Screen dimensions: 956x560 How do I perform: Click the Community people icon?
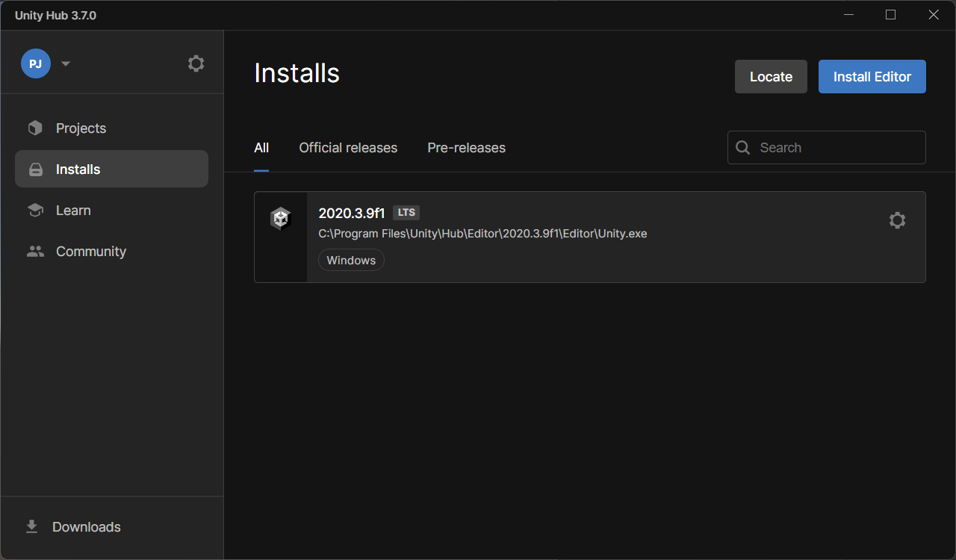[35, 252]
